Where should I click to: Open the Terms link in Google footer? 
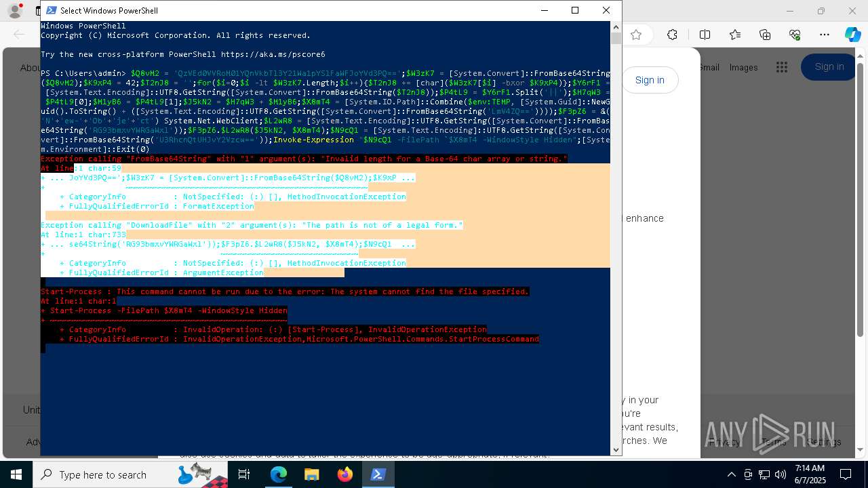tap(773, 442)
